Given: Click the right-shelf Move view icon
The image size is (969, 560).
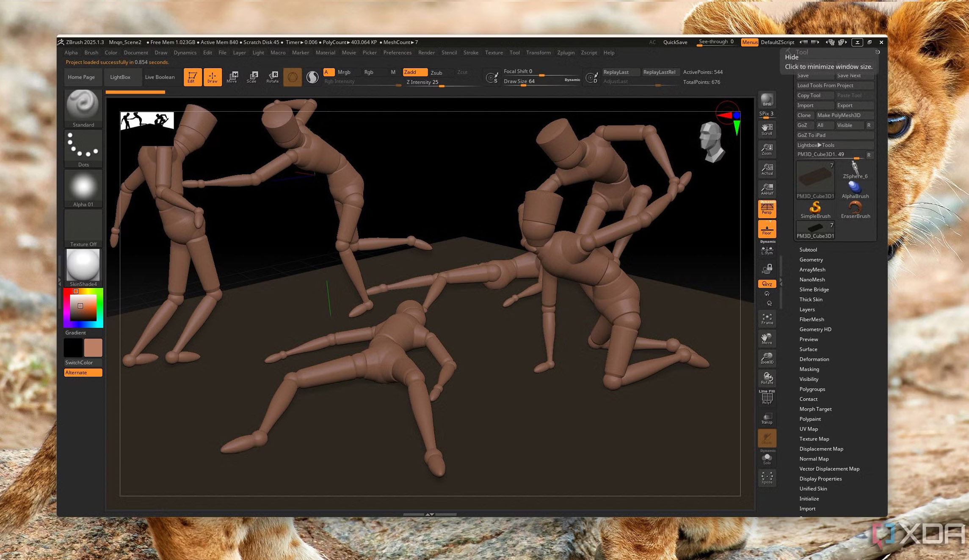Looking at the screenshot, I should pyautogui.click(x=767, y=338).
